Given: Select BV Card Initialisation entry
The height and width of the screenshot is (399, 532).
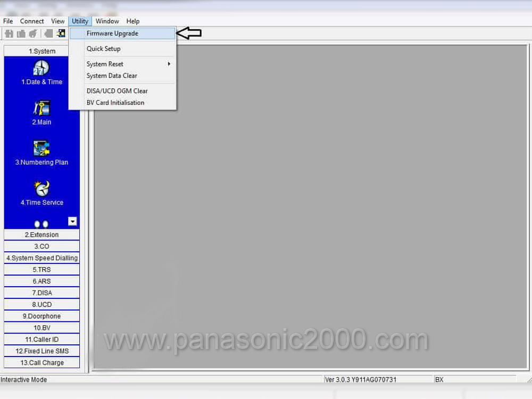Looking at the screenshot, I should click(x=115, y=103).
